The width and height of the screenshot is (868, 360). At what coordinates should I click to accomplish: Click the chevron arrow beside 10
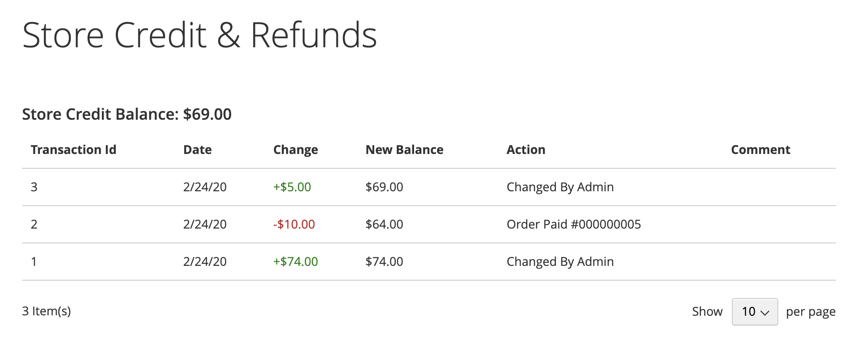pos(765,313)
